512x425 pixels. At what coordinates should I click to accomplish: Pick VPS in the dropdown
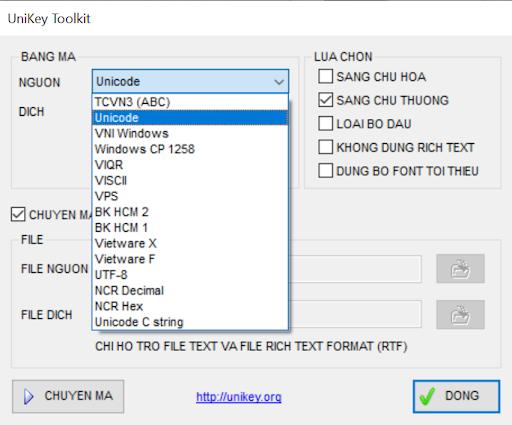(190, 196)
